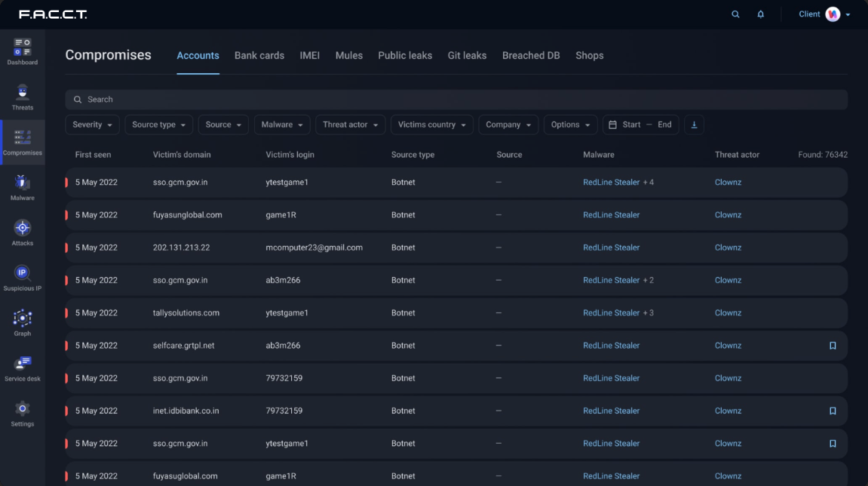Click the download export icon button
This screenshot has width=868, height=486.
pyautogui.click(x=695, y=125)
